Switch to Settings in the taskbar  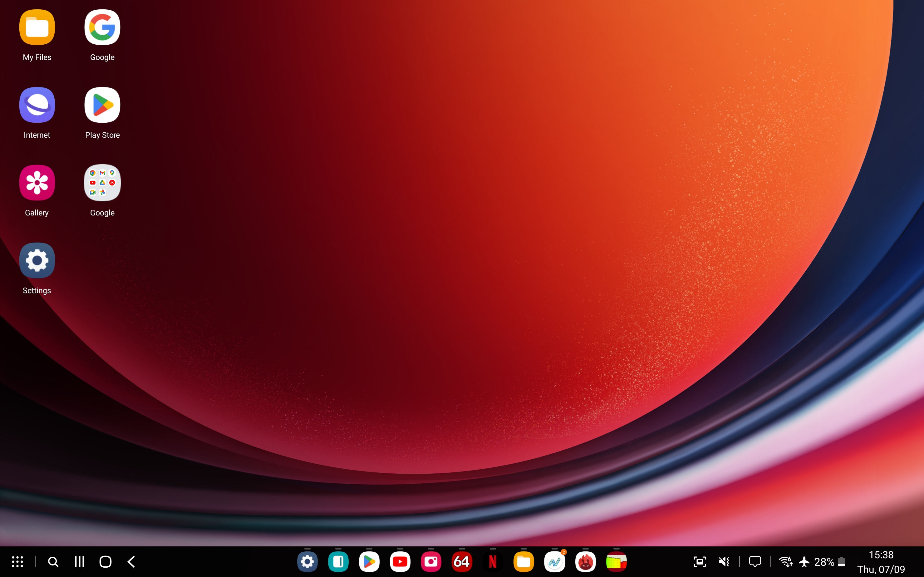(x=307, y=562)
